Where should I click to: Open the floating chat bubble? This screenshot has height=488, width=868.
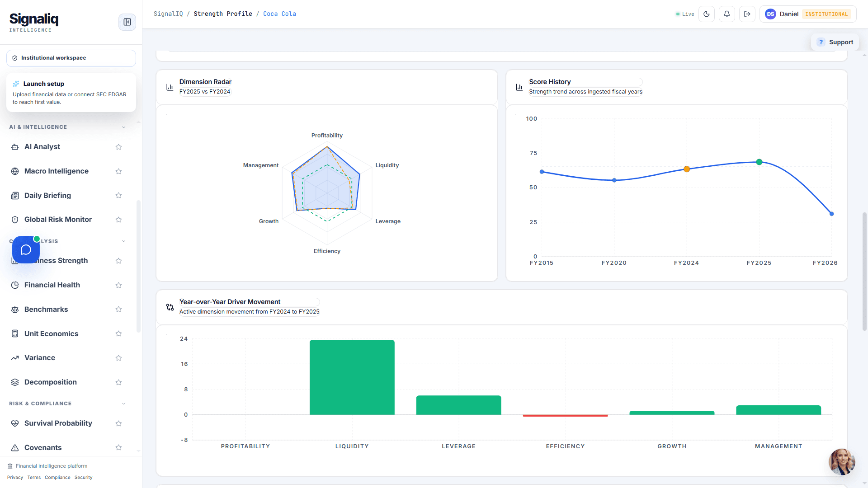tap(26, 249)
